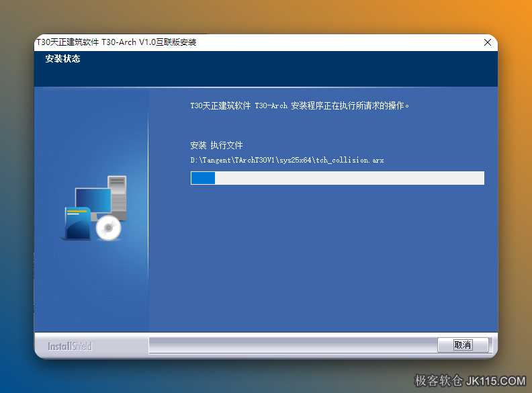This screenshot has width=532, height=393.
Task: Close the T30 installer window
Action: pyautogui.click(x=488, y=42)
